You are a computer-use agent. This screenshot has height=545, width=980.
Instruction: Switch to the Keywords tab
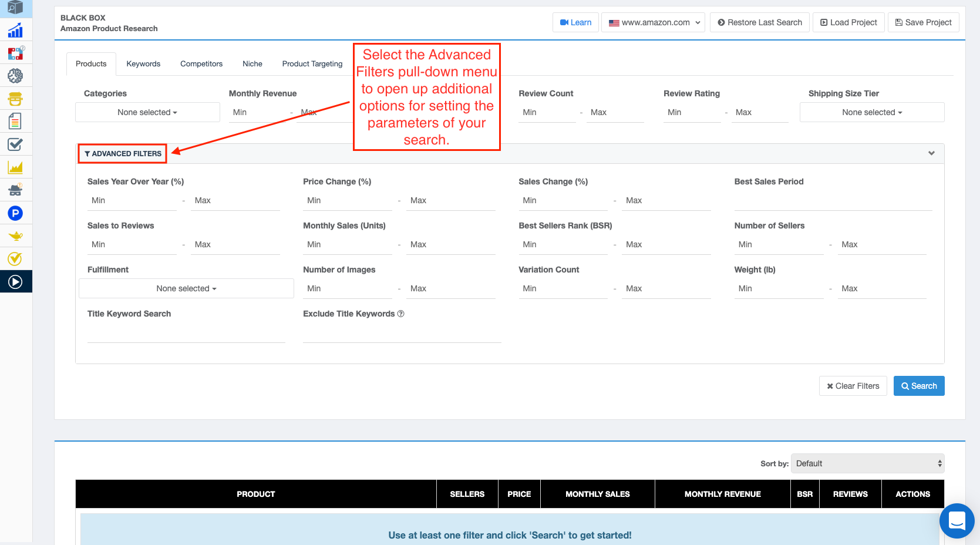(143, 63)
